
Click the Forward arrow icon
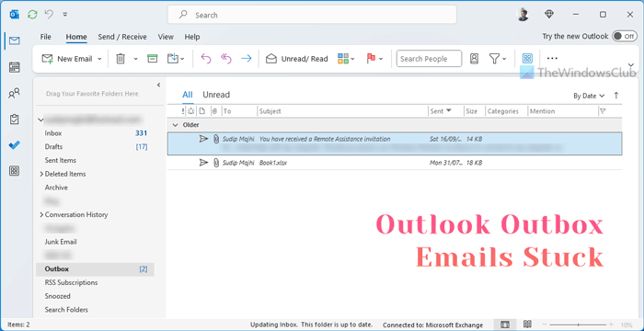pyautogui.click(x=246, y=59)
